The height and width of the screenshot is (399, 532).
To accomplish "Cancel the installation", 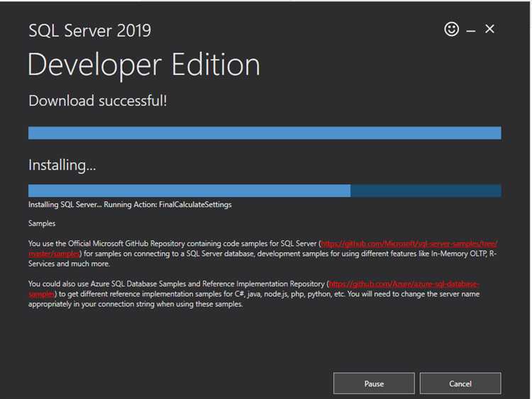I will coord(460,383).
